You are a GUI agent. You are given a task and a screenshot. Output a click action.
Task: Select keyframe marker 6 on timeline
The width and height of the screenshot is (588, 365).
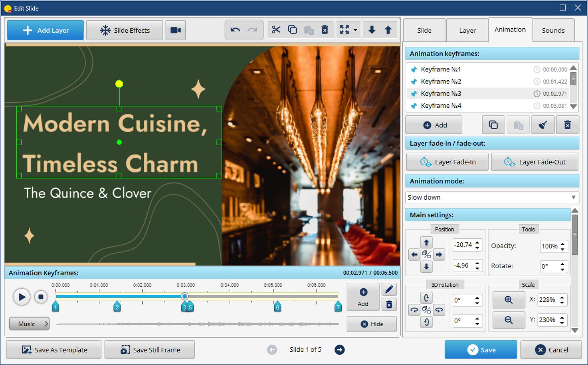click(x=277, y=307)
